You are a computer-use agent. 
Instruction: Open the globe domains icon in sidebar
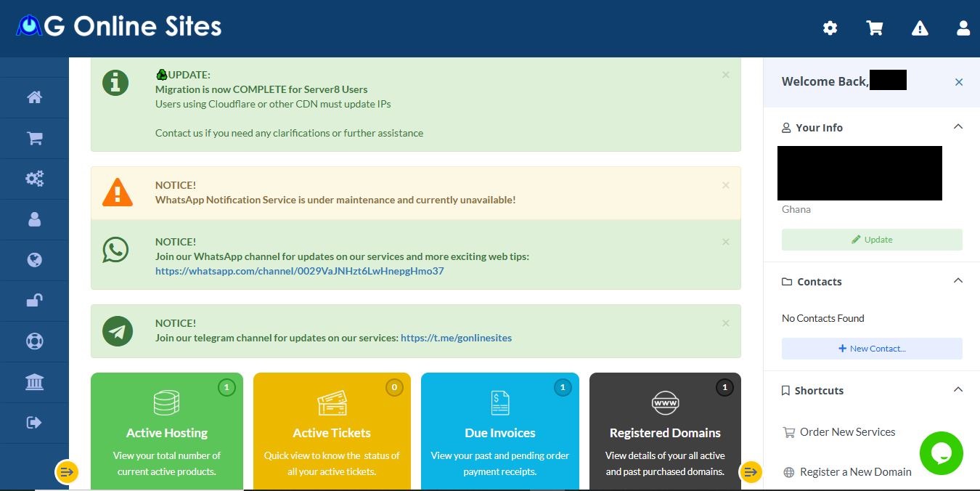34,260
